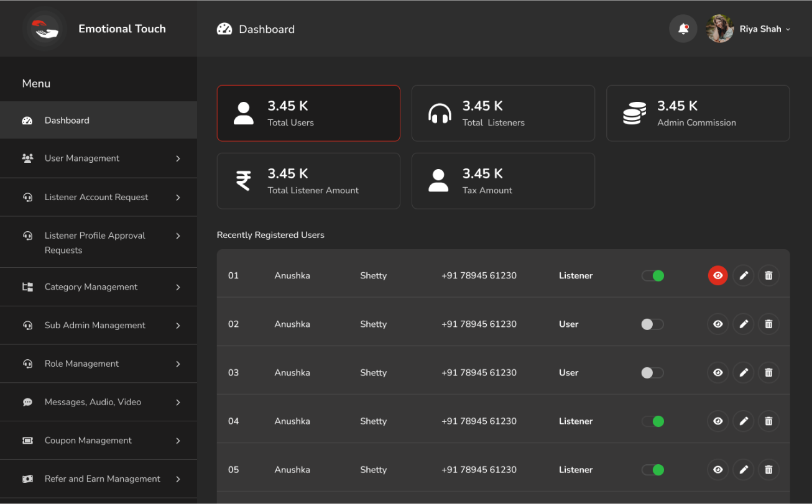Click the red view eye icon for row 01

[717, 275]
